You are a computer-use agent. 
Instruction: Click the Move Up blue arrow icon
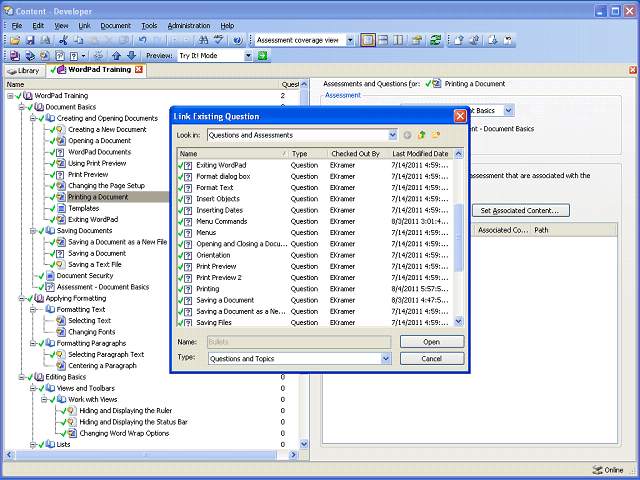116,56
